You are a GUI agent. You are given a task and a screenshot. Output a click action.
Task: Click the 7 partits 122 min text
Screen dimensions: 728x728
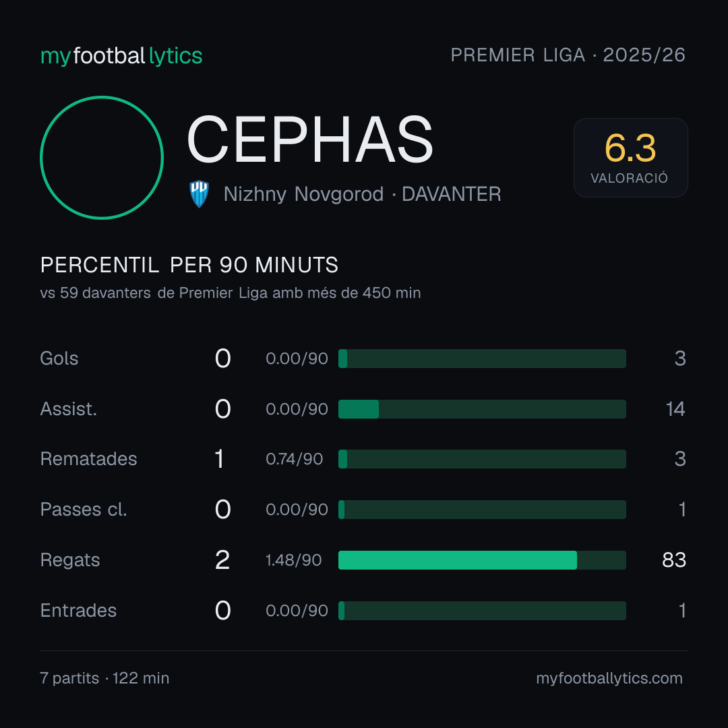[104, 678]
